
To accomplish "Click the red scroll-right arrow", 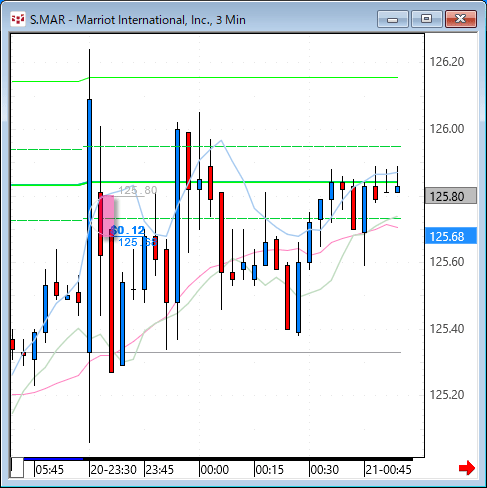I will click(467, 468).
